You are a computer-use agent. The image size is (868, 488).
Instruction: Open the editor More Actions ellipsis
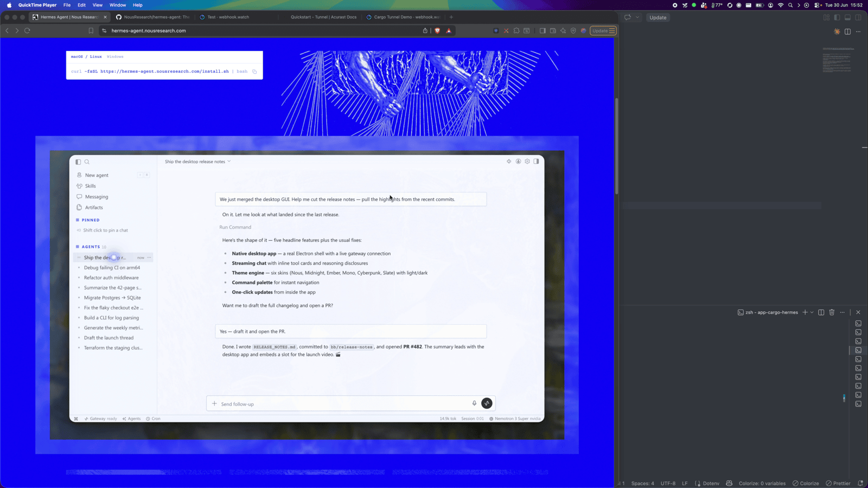(x=858, y=31)
